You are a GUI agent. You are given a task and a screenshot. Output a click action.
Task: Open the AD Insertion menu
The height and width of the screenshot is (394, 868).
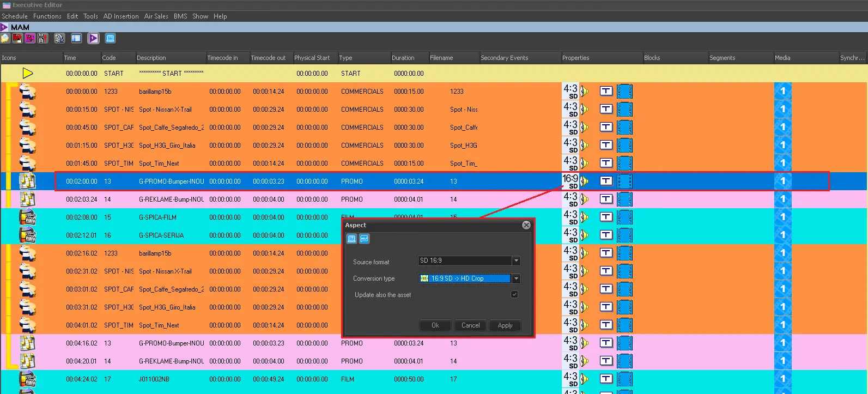click(121, 16)
